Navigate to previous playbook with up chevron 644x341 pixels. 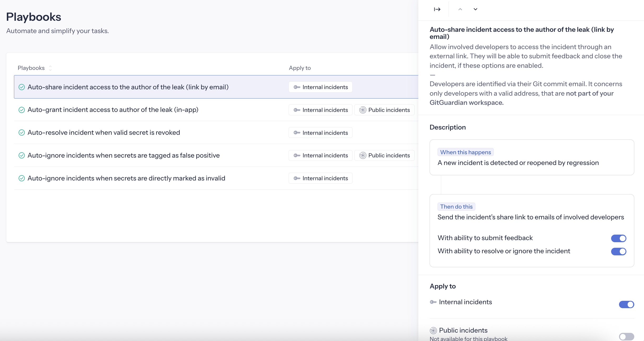460,9
